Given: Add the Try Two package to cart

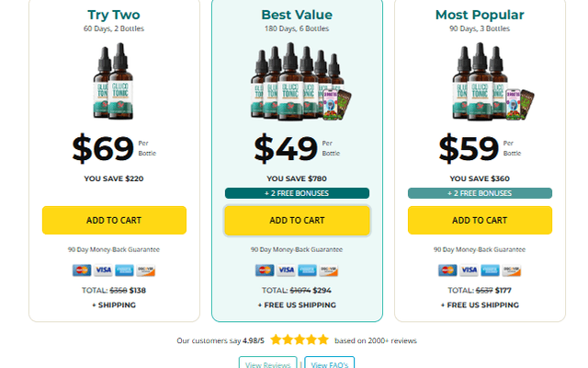Looking at the screenshot, I should click(x=114, y=220).
